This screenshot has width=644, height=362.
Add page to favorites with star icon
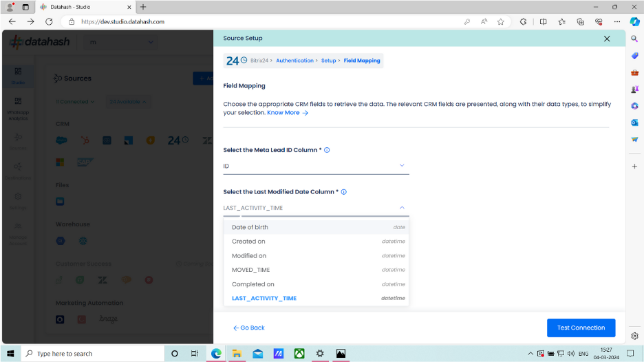point(501,22)
